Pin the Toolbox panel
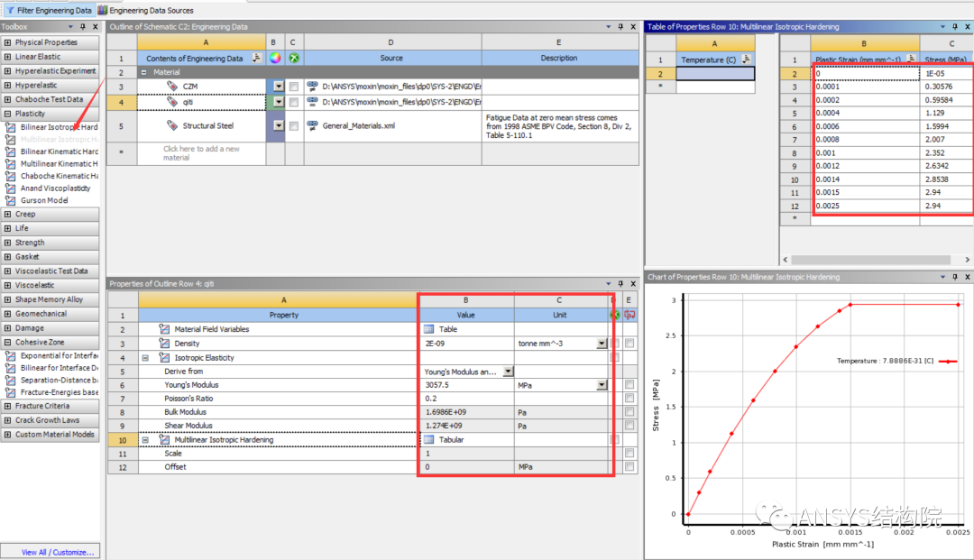974x560 pixels. pos(83,27)
